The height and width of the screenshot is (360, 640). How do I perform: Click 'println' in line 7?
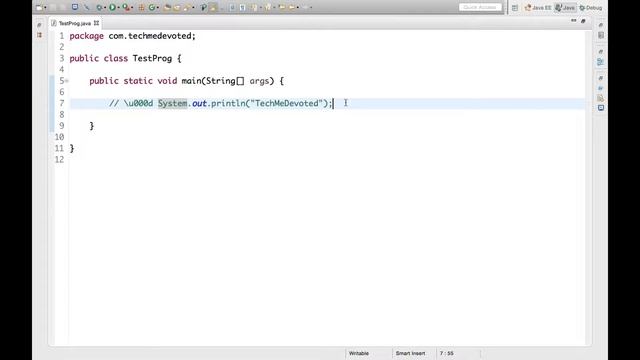coord(228,103)
